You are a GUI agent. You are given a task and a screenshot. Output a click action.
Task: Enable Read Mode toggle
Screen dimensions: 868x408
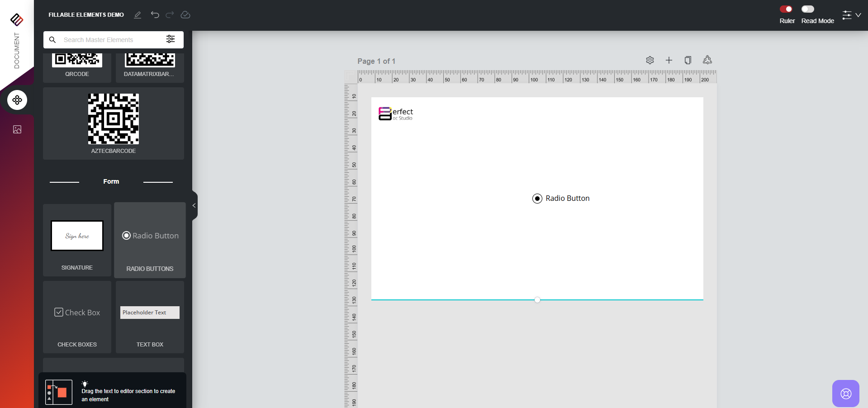point(808,9)
